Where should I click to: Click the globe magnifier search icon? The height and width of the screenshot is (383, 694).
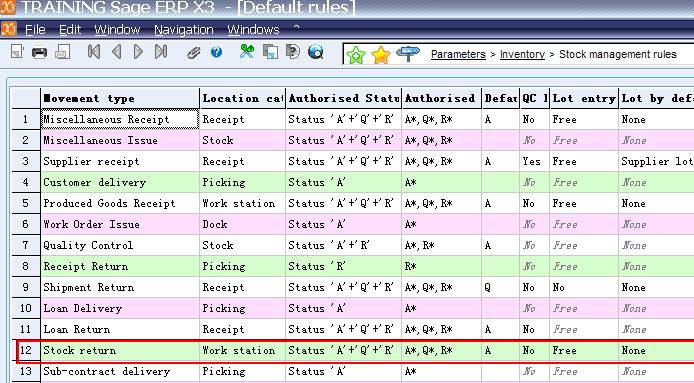[316, 52]
